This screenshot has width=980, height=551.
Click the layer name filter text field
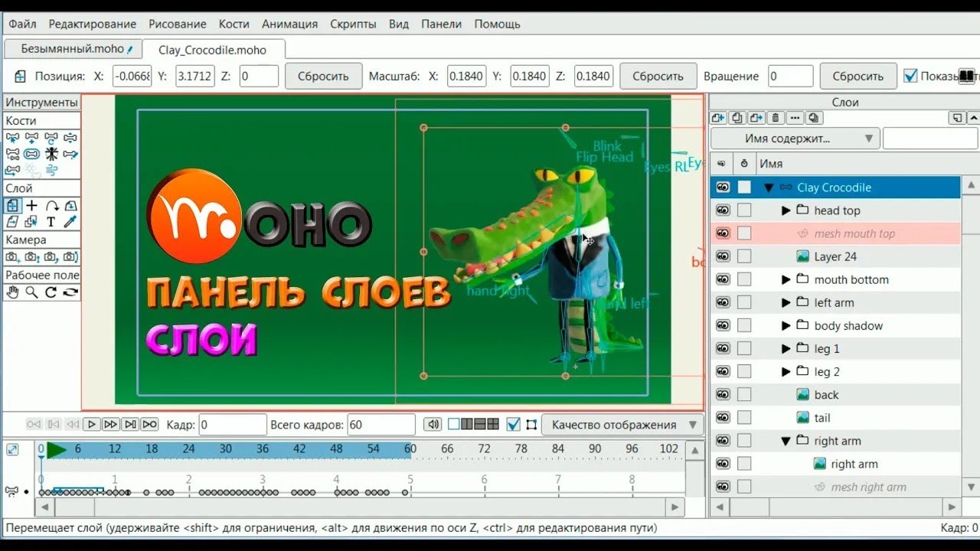pos(930,139)
